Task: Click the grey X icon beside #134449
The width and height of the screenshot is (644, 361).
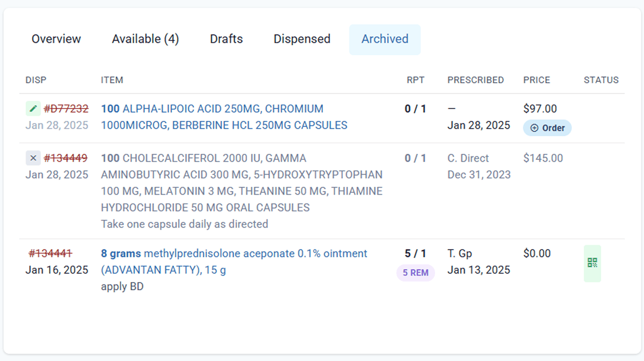Action: click(33, 158)
